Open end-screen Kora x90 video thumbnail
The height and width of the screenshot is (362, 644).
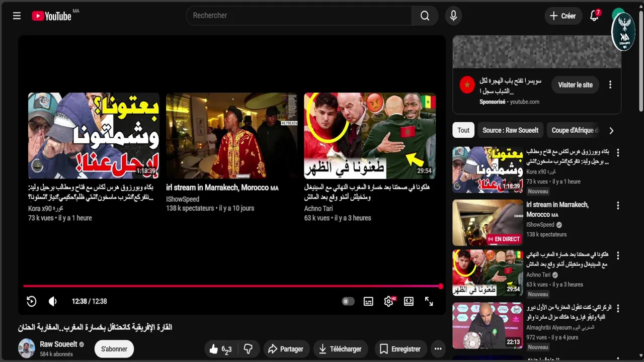pyautogui.click(x=94, y=135)
